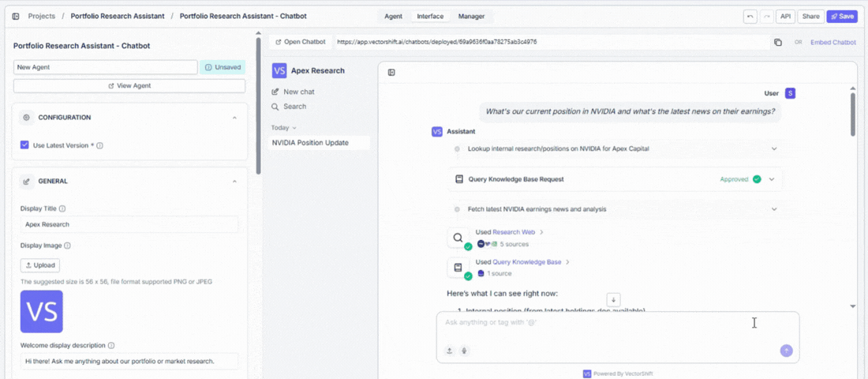Toggle chat sidebar icon above conversation
The height and width of the screenshot is (379, 868).
[391, 72]
